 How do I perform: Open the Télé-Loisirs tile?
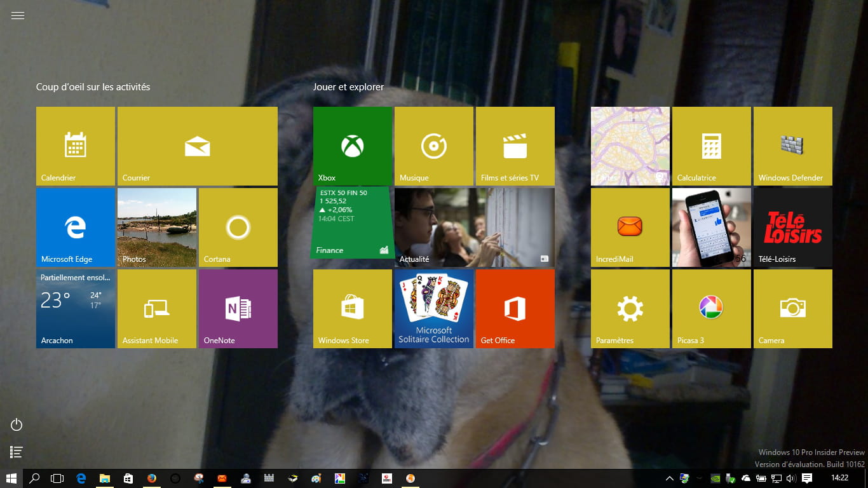(x=793, y=227)
